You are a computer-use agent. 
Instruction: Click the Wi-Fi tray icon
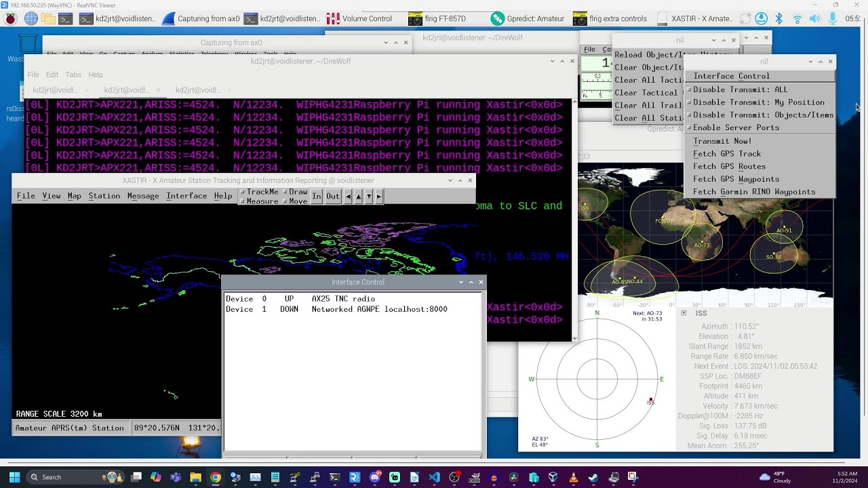click(797, 19)
